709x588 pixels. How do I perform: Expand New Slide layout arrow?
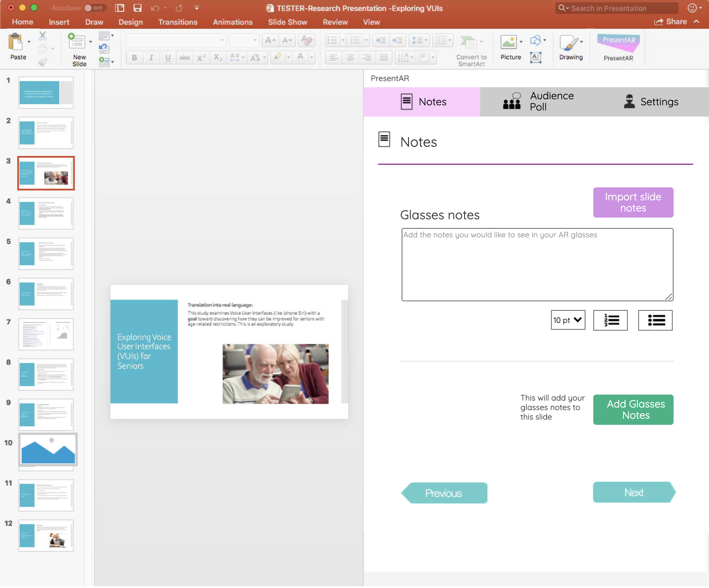[90, 42]
